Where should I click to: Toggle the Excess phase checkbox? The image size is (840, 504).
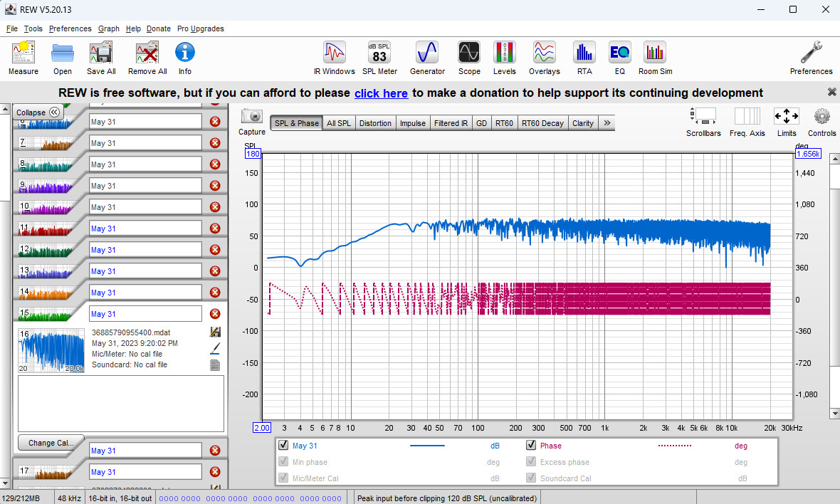pos(531,462)
